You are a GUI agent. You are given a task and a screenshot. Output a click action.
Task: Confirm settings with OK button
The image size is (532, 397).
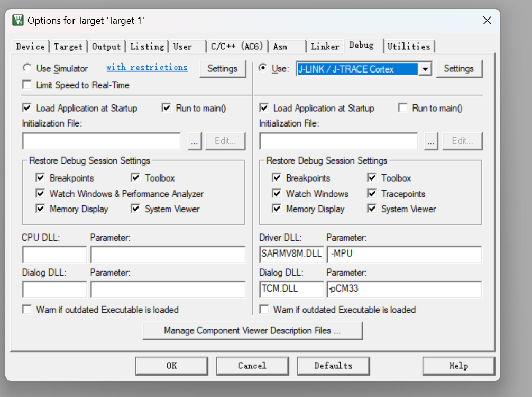click(x=172, y=366)
